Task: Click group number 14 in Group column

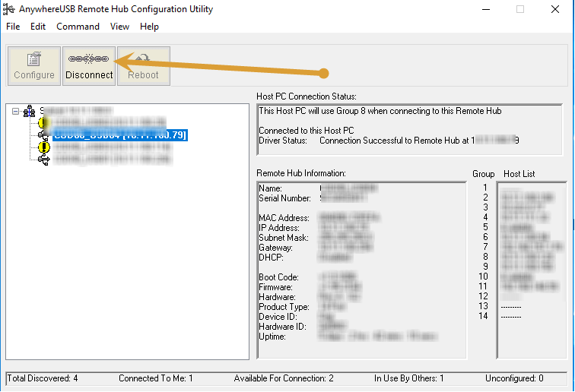Action: pos(483,316)
